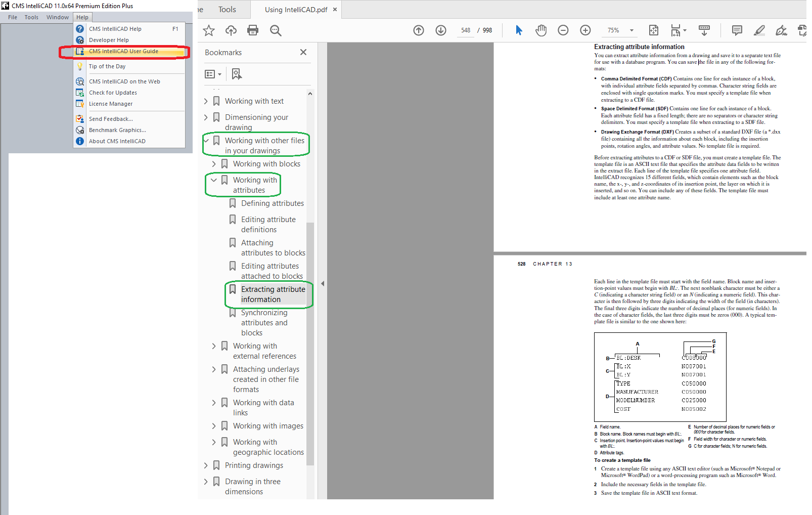Viewport: 812px width, 515px height.
Task: Click the bookmarks scrollbar up arrow
Action: (310, 94)
